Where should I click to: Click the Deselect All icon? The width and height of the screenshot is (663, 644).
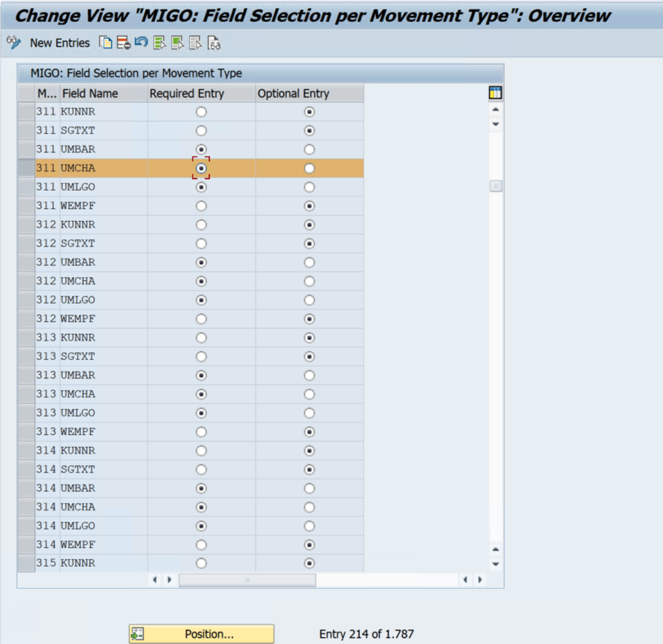[196, 43]
